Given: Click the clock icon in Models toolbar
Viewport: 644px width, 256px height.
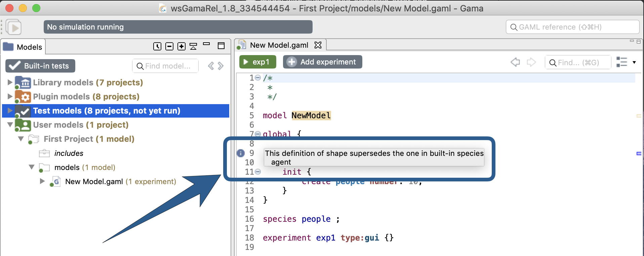Looking at the screenshot, I should 157,46.
